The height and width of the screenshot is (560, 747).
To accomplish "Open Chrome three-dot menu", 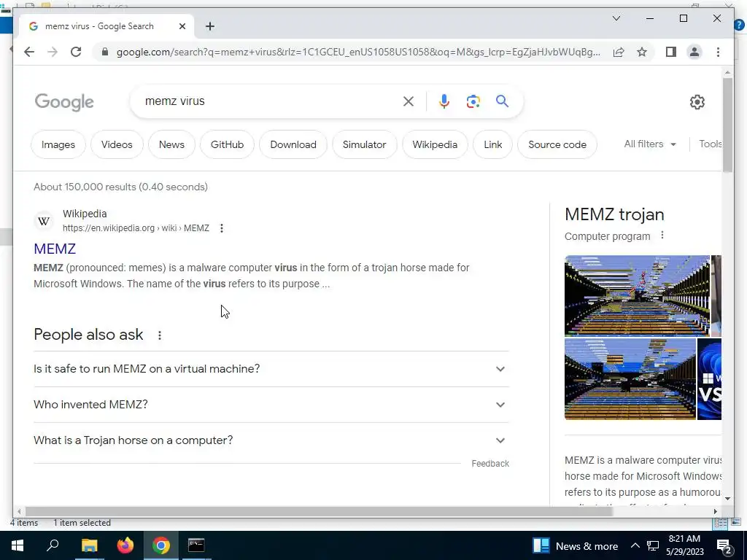I will (x=718, y=52).
